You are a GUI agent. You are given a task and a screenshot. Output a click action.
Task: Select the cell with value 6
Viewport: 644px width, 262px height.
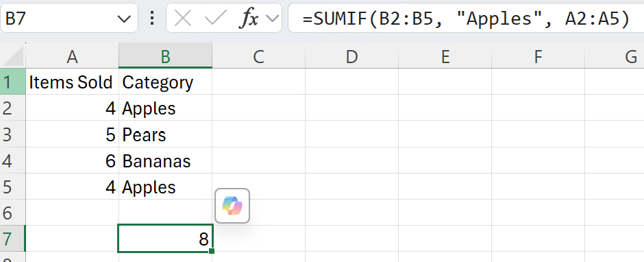click(73, 160)
